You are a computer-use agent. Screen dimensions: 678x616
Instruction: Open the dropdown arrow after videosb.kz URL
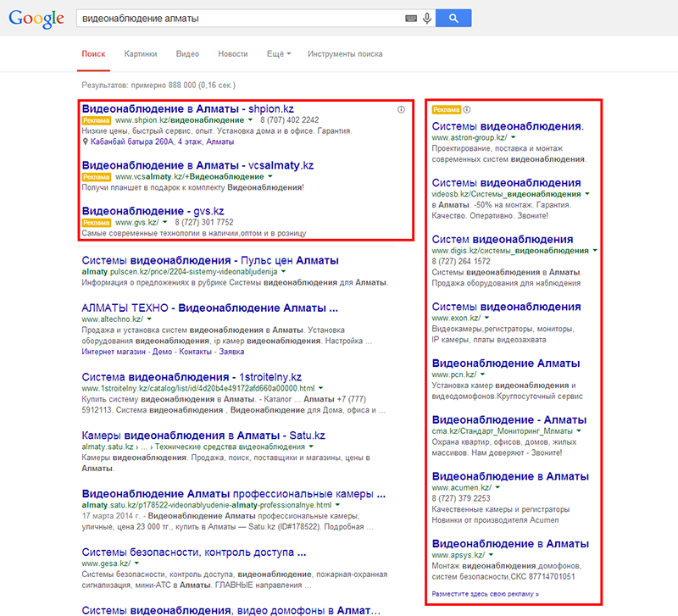tap(586, 194)
